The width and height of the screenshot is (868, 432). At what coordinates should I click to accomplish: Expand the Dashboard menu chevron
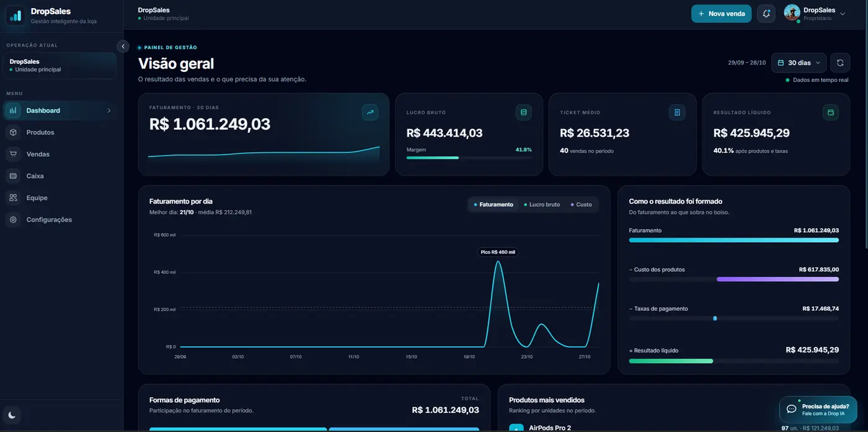pos(109,110)
